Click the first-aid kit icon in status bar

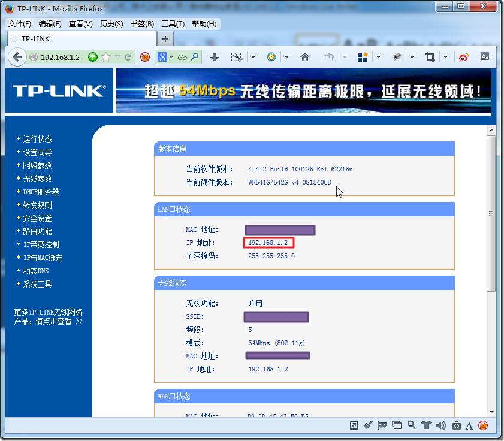[457, 425]
